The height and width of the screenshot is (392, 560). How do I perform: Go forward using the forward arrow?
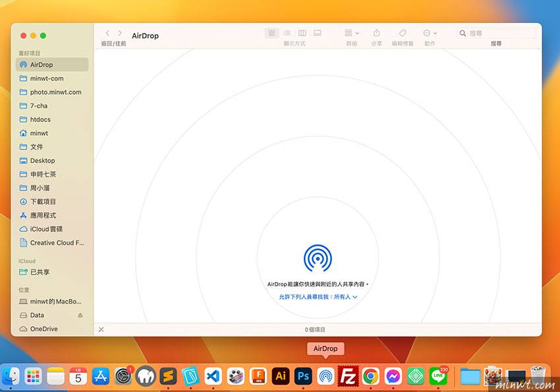(x=120, y=33)
